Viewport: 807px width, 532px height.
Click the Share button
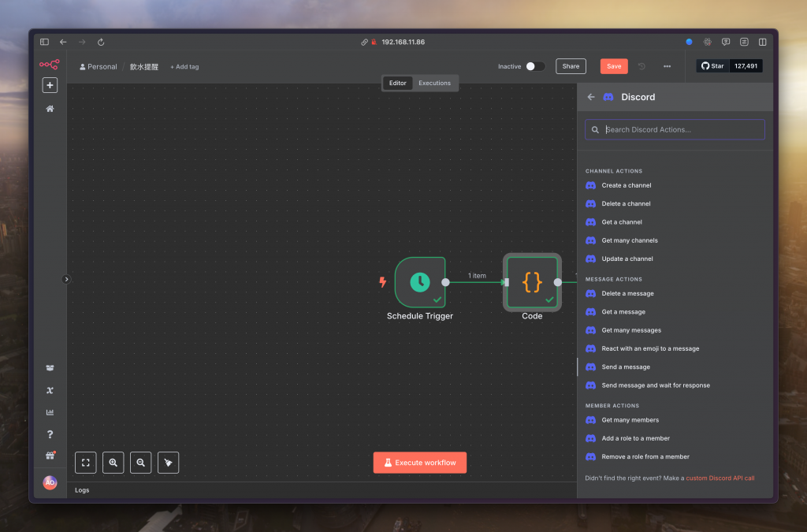pyautogui.click(x=571, y=66)
